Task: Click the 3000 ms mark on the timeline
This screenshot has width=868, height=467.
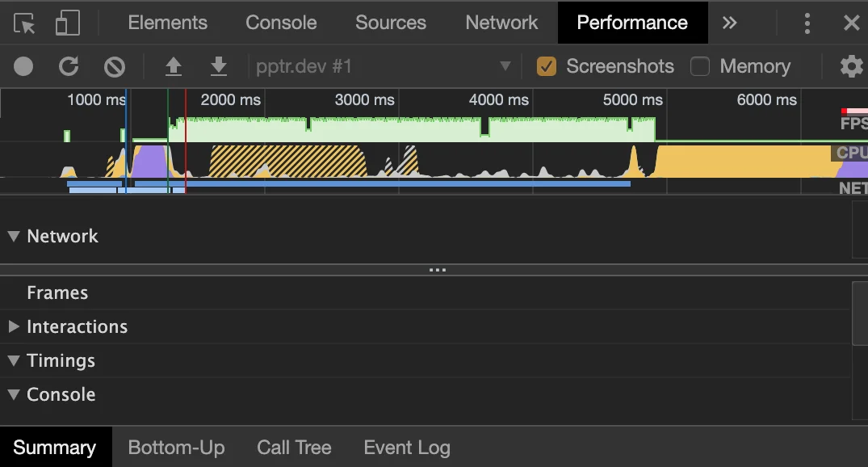Action: pos(364,100)
